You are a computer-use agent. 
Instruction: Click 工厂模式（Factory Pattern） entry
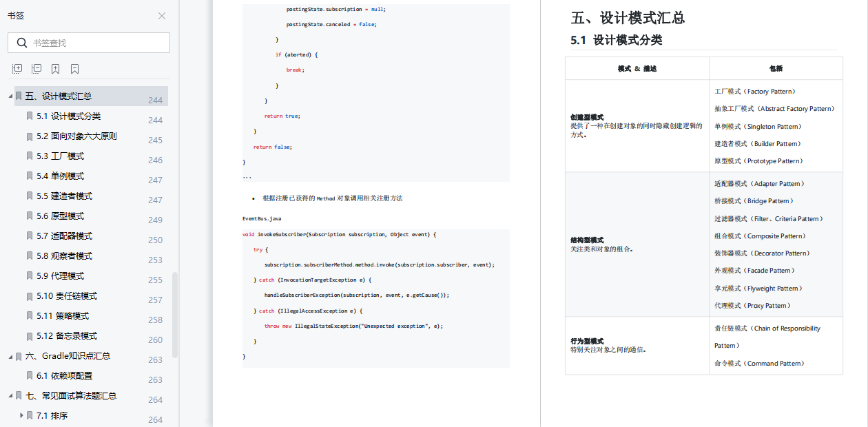click(x=755, y=92)
